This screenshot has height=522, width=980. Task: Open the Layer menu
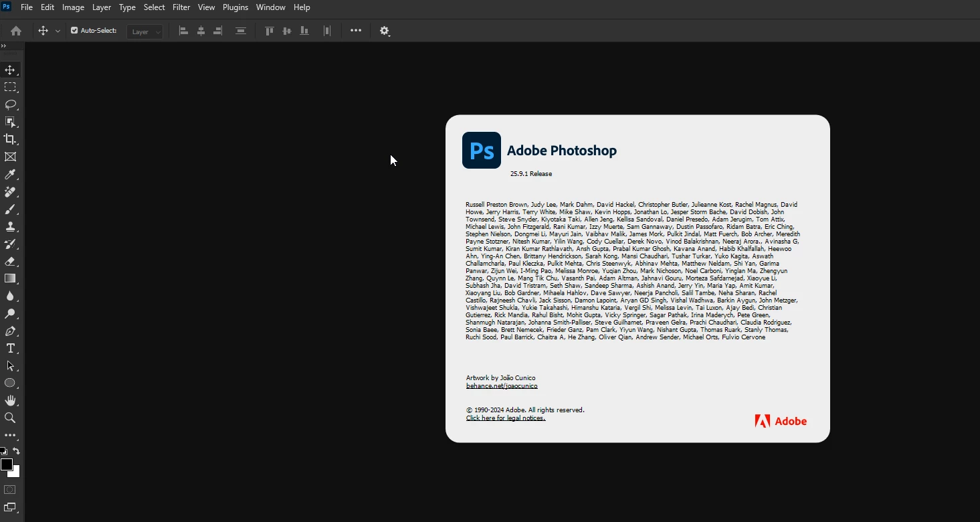pos(102,7)
